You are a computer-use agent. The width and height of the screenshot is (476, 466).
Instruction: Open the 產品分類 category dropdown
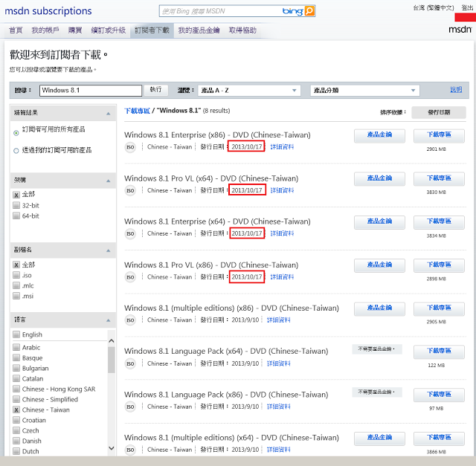365,91
